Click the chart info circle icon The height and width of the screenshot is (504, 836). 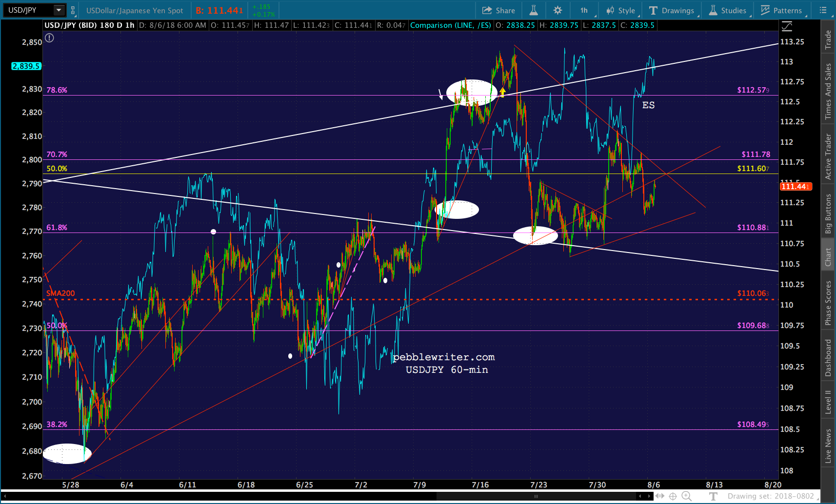tap(49, 38)
